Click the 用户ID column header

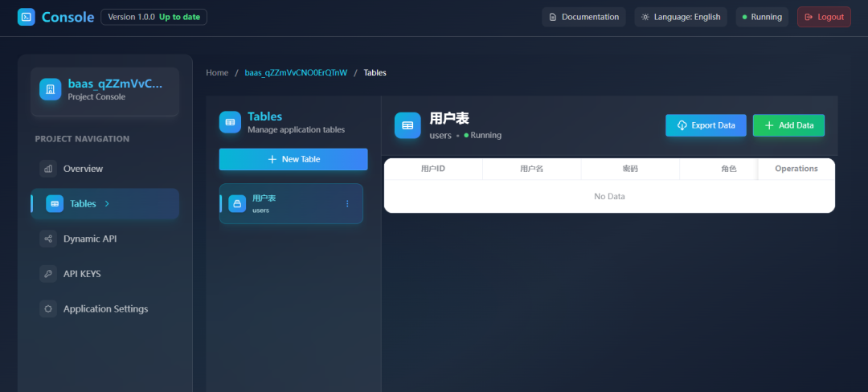click(433, 169)
